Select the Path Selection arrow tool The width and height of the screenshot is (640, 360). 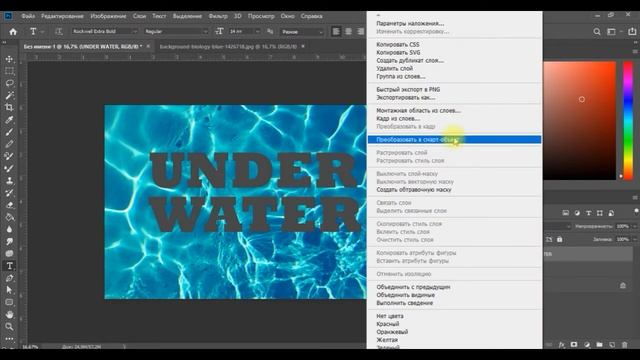(9, 290)
